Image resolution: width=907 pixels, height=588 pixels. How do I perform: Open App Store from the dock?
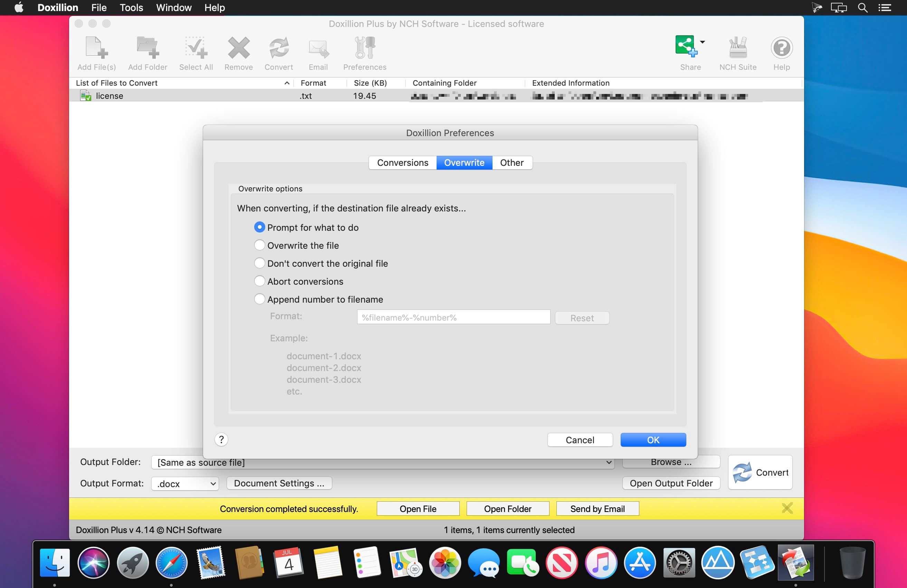640,562
